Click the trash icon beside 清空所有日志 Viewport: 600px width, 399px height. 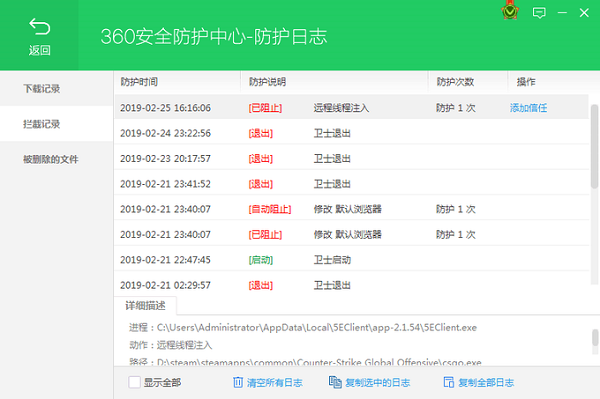click(x=238, y=382)
